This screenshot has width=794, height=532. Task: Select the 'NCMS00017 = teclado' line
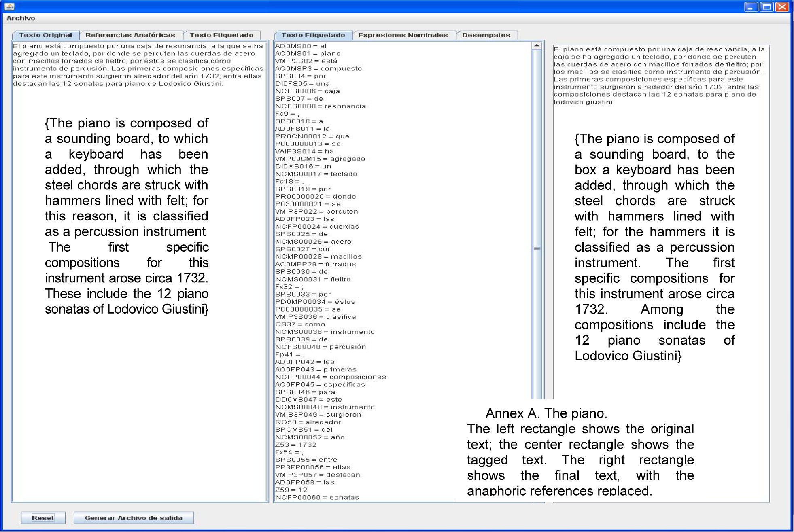click(x=316, y=174)
